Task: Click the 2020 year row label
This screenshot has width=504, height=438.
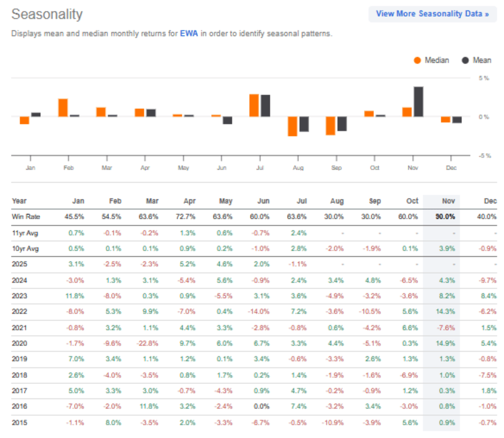Action: [19, 343]
